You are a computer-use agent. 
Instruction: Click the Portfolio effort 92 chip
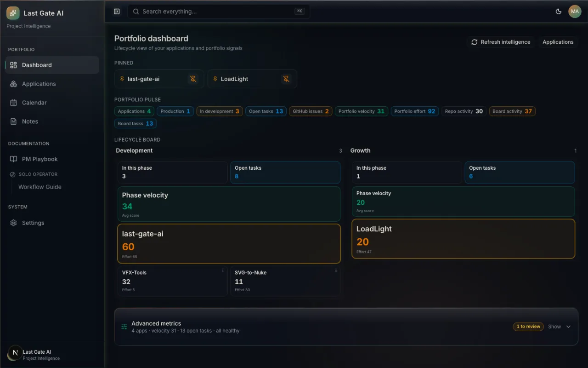click(415, 111)
